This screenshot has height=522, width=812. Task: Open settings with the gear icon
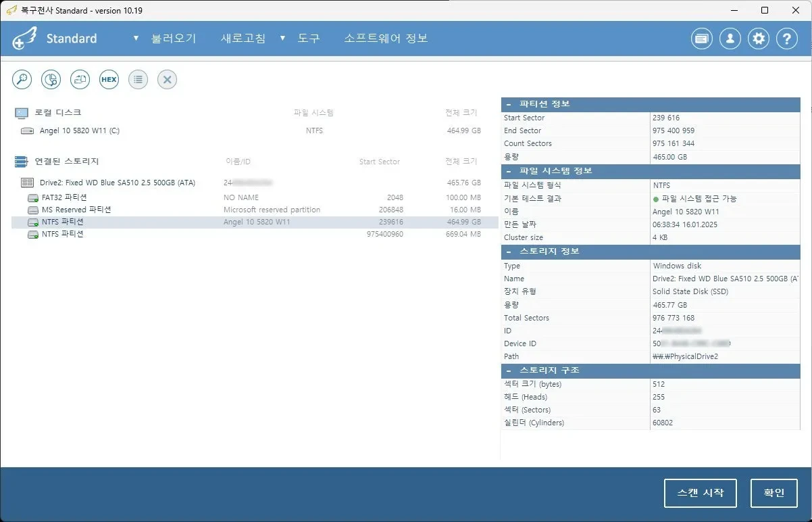click(759, 39)
